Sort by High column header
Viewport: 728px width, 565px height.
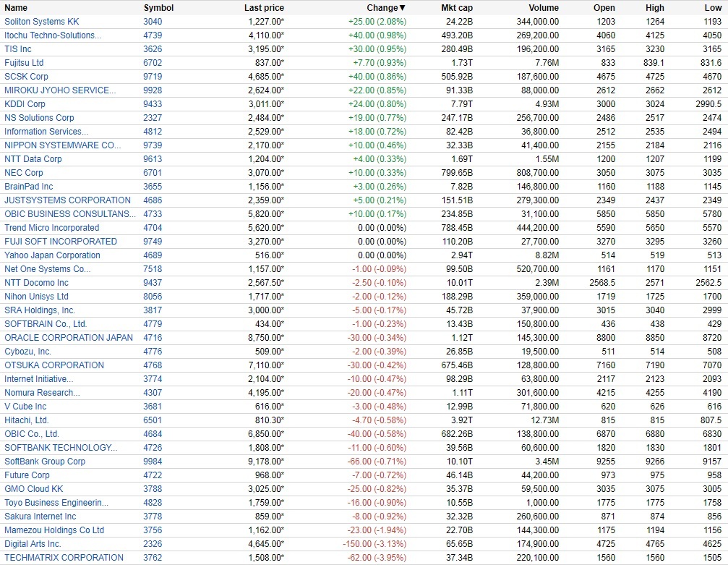tap(655, 8)
